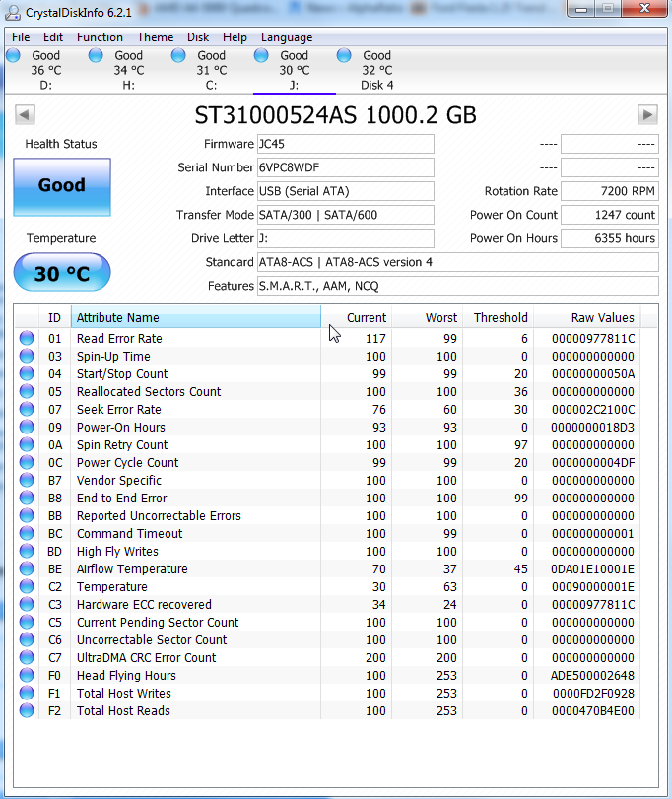This screenshot has height=799, width=672.
Task: Click status orb for Hardware ECC recovered
Action: pyautogui.click(x=27, y=604)
